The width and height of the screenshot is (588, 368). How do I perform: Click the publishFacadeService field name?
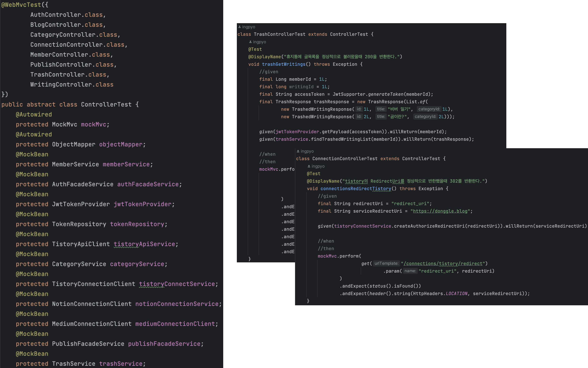164,344
